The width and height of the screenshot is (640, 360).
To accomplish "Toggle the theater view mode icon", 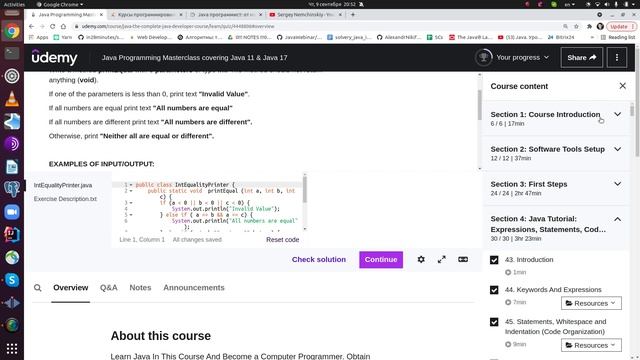I will point(463,259).
